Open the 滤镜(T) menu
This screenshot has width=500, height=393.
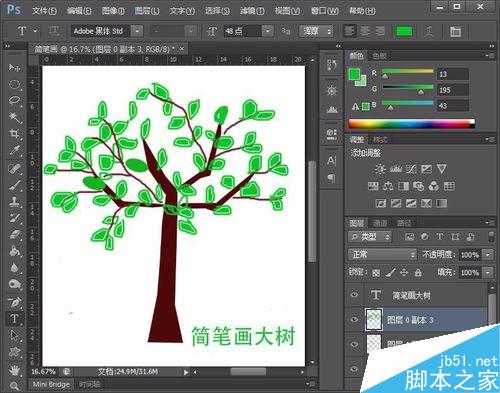252,11
